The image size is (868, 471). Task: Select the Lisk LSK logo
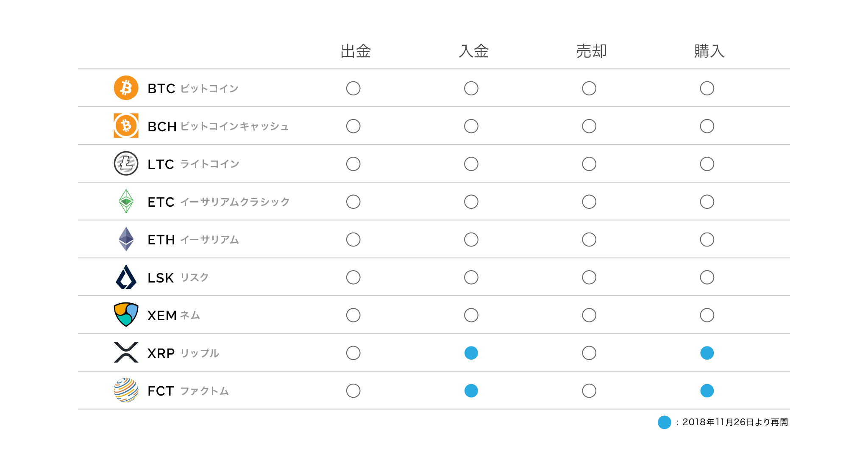click(126, 277)
